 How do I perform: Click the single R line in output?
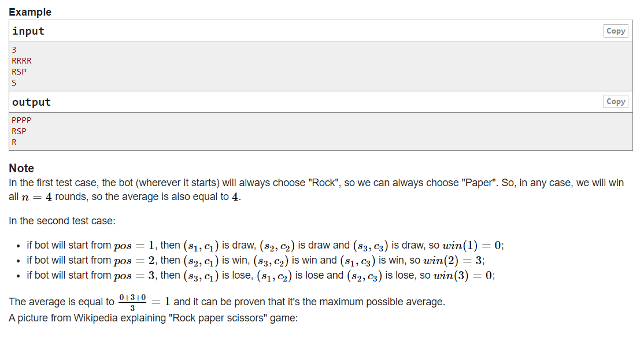(14, 142)
